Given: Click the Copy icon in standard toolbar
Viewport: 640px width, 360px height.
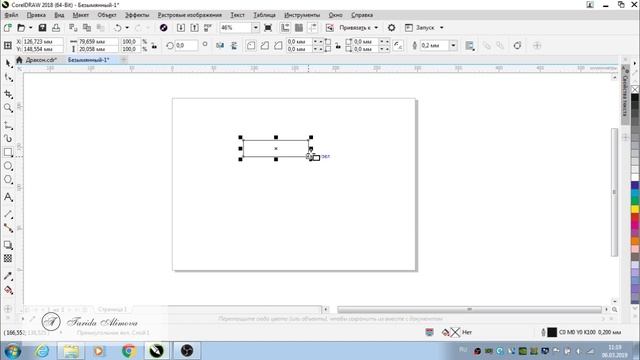Looking at the screenshot, I should pyautogui.click(x=87, y=28).
